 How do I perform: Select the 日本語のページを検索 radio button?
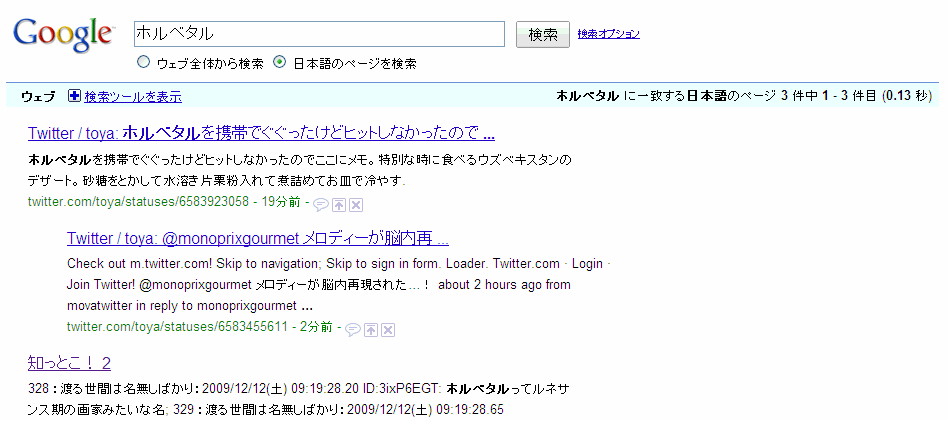279,62
